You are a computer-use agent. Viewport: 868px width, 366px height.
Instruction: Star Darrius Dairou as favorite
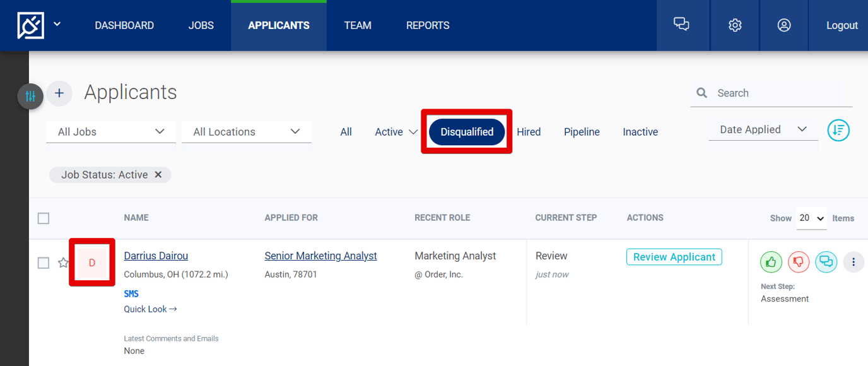point(63,263)
